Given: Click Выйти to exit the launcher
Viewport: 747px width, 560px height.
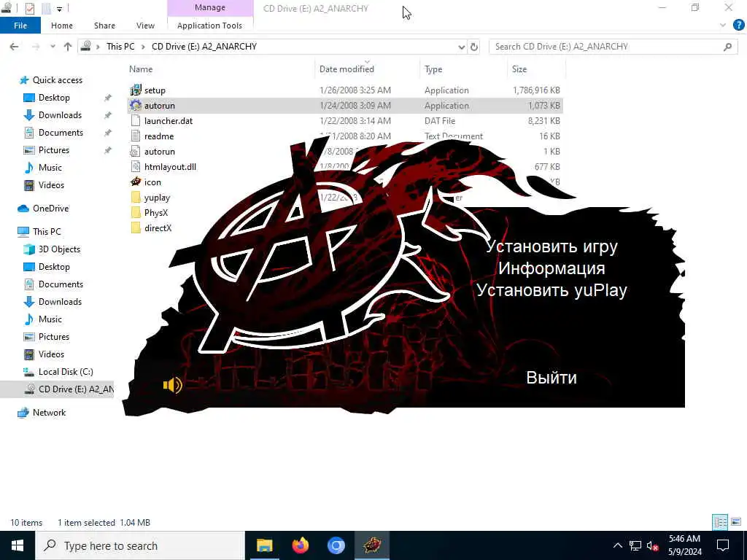Looking at the screenshot, I should tap(551, 378).
